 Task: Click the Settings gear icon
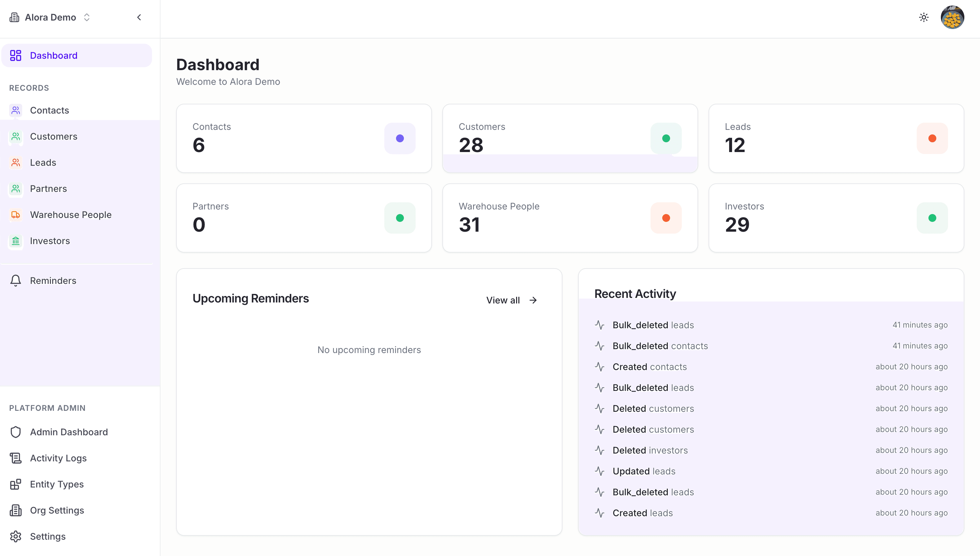point(15,536)
